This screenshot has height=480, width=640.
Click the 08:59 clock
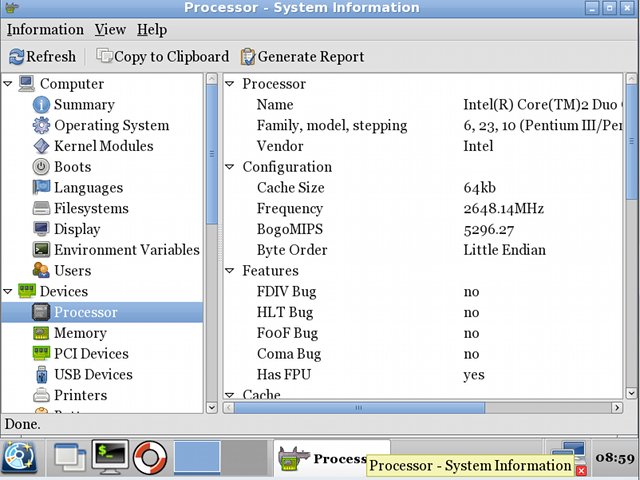[615, 458]
